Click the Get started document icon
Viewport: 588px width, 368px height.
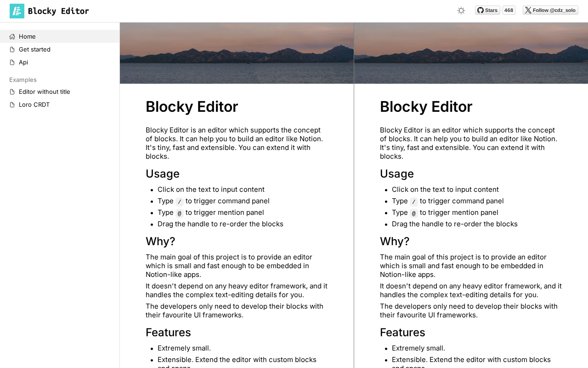[12, 49]
